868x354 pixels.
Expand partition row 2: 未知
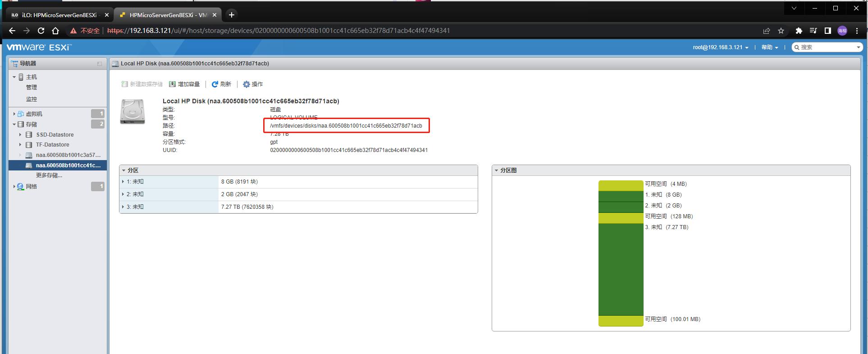coord(123,194)
